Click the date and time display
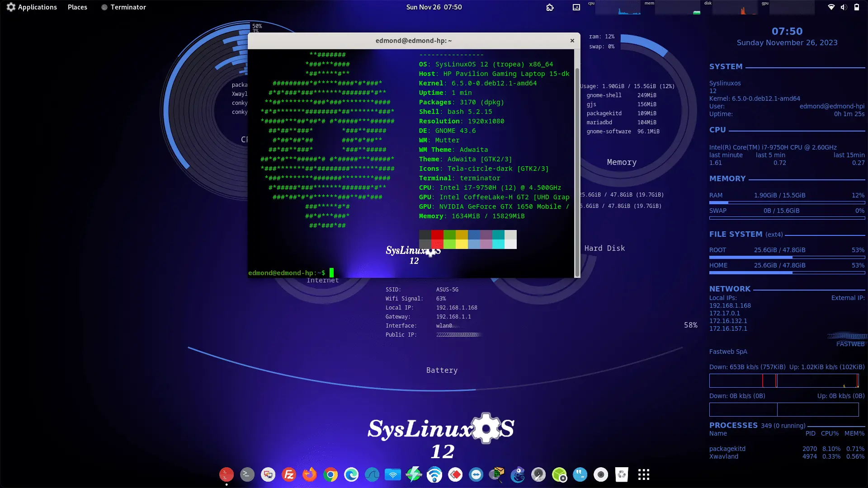The width and height of the screenshot is (868, 488). (x=434, y=7)
